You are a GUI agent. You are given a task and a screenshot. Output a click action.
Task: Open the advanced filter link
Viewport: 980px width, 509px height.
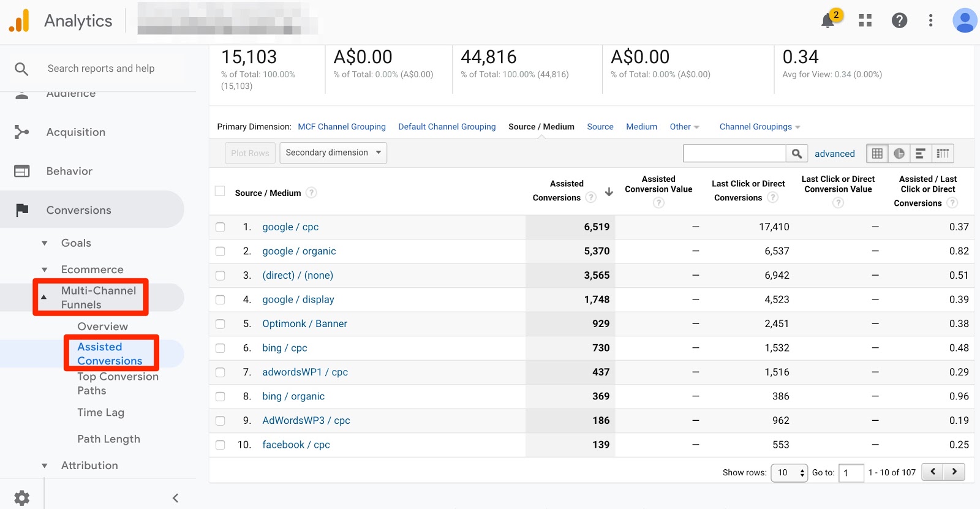[x=834, y=154]
